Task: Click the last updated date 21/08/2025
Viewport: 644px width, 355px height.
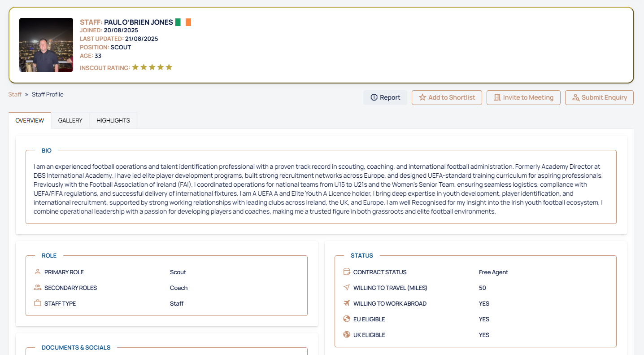Action: [142, 39]
